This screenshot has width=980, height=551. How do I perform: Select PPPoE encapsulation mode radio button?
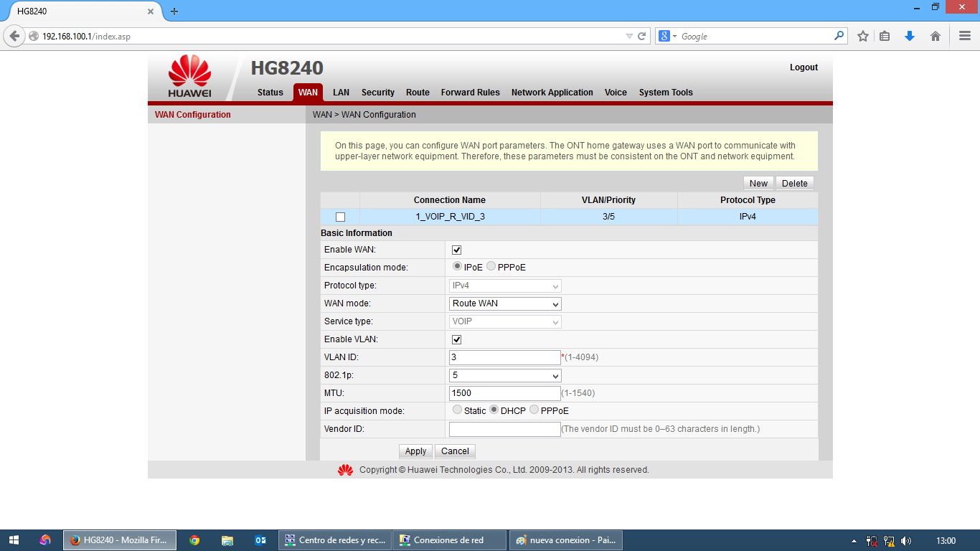491,266
